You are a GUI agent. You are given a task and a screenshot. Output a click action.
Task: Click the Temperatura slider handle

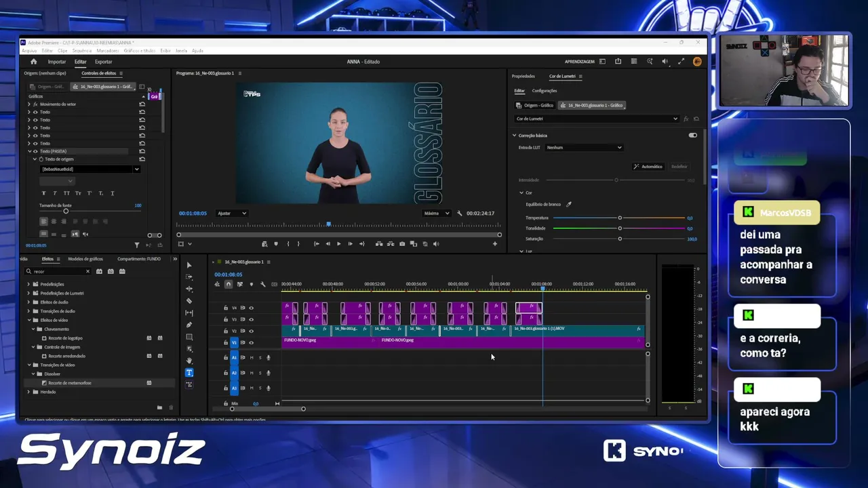click(x=620, y=218)
